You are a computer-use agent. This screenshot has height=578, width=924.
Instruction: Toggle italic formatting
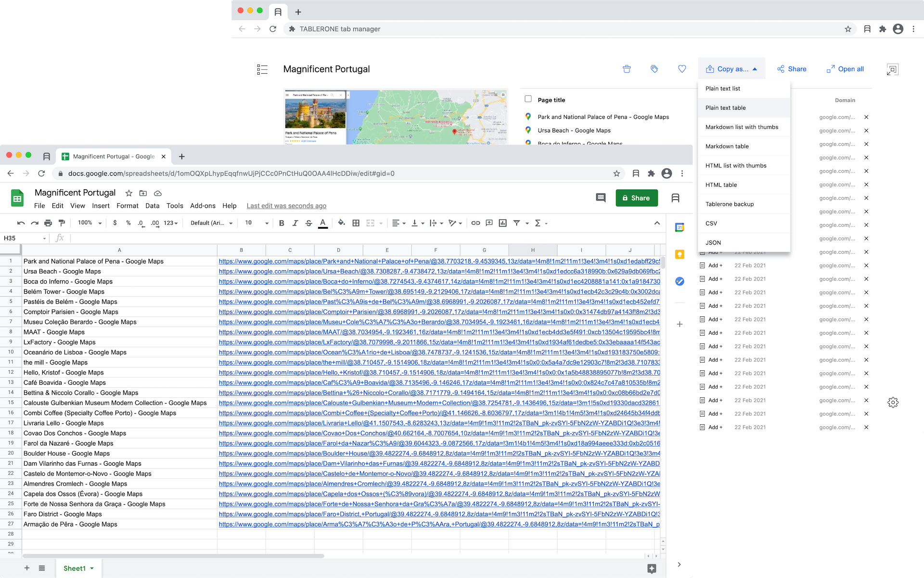(295, 223)
